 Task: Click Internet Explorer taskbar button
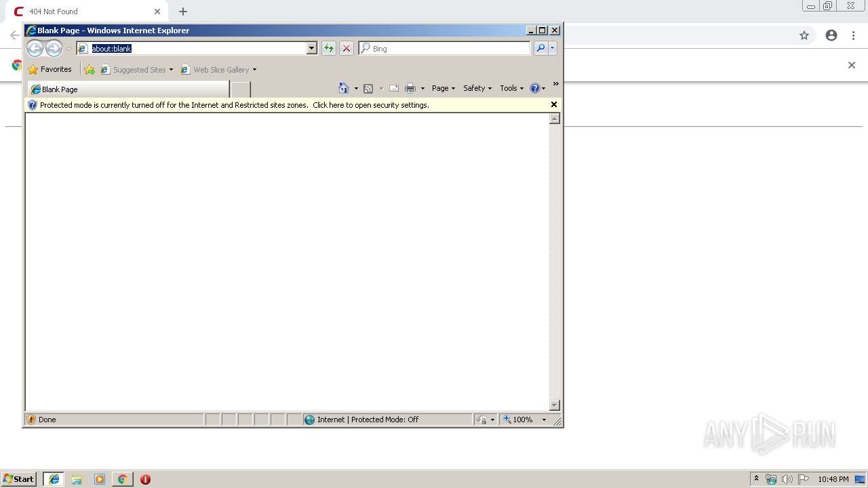pyautogui.click(x=54, y=479)
